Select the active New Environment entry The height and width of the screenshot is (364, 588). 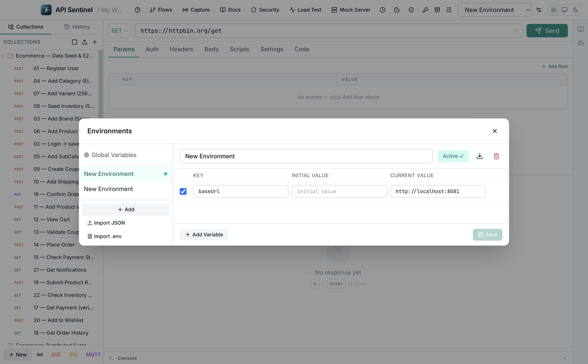(x=126, y=174)
